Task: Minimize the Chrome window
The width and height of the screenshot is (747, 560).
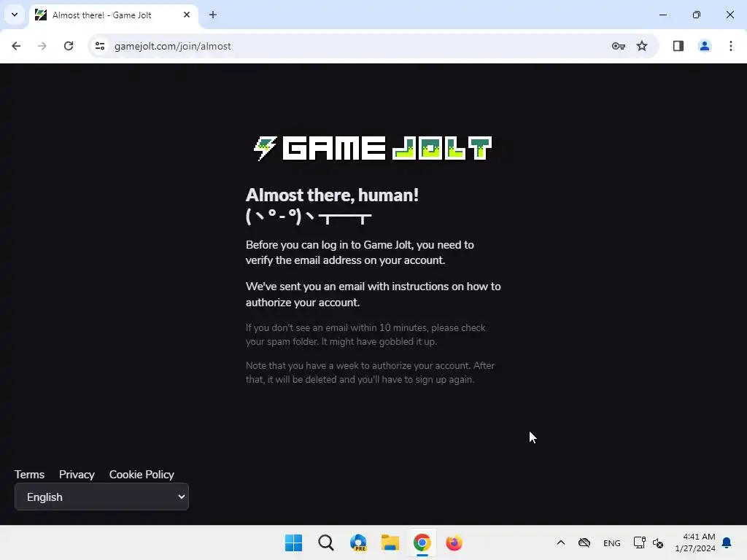Action: [x=662, y=15]
